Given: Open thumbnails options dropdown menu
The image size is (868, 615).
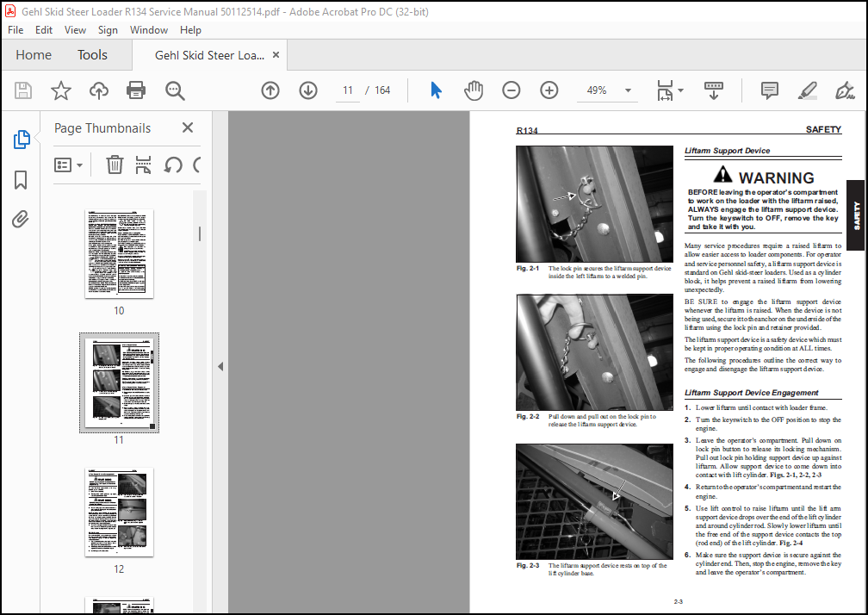Looking at the screenshot, I should pos(68,165).
